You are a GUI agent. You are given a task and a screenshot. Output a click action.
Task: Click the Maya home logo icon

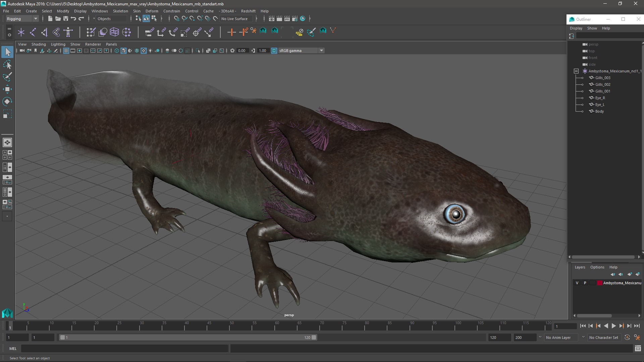click(x=7, y=313)
